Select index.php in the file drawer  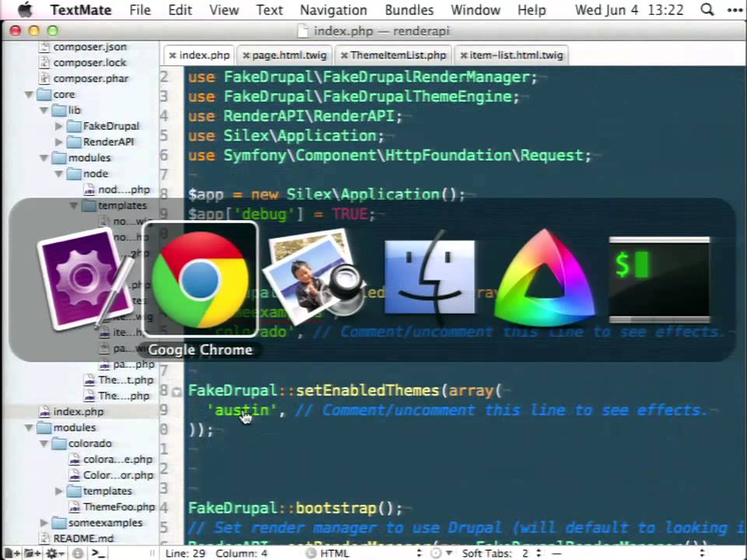click(x=78, y=411)
